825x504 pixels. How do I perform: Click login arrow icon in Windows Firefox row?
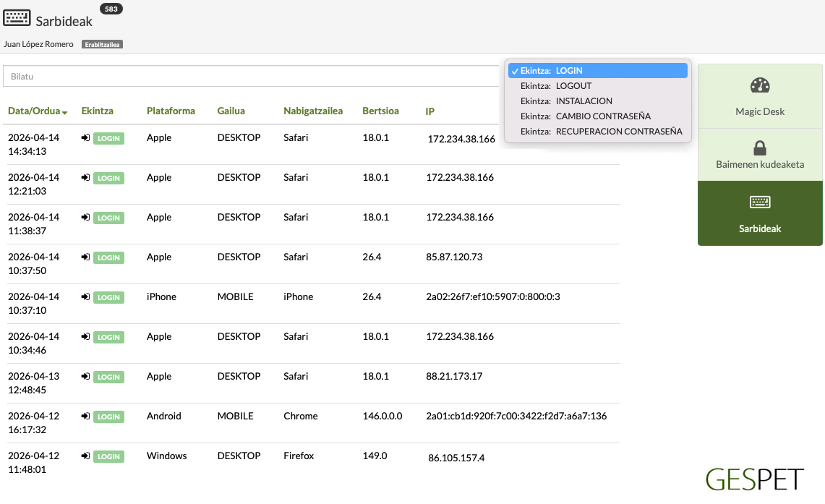[x=85, y=456]
